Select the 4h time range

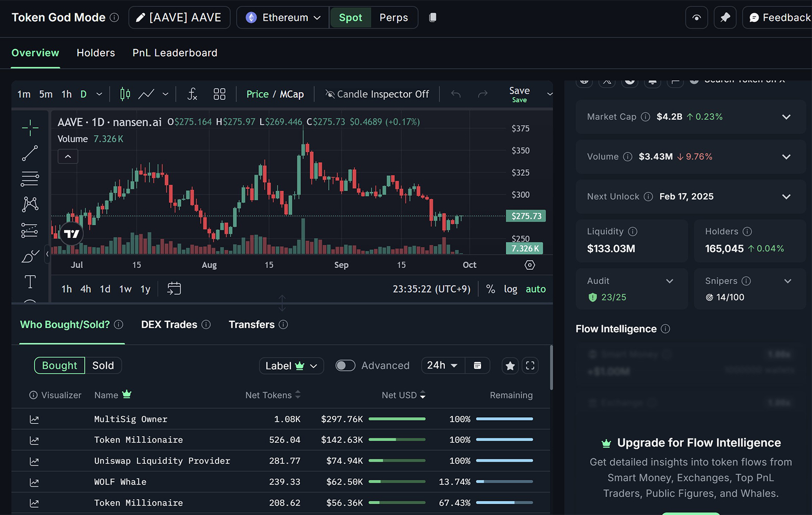86,289
